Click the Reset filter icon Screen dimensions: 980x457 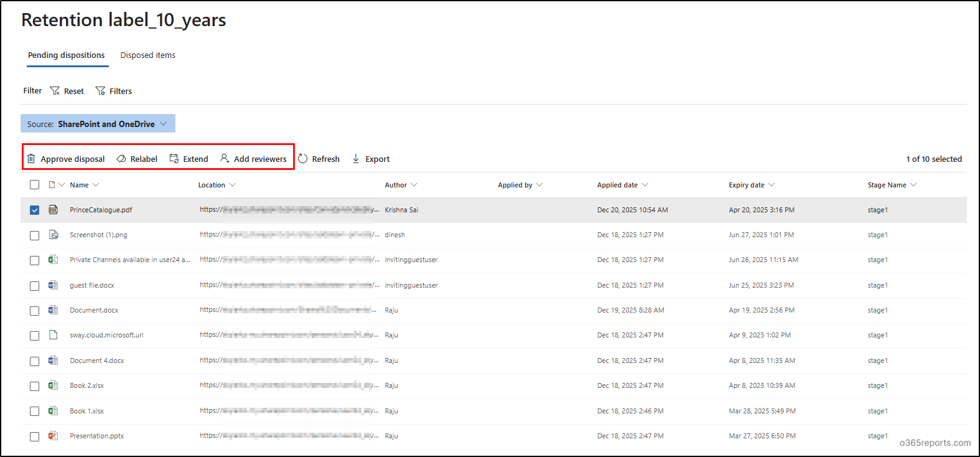pyautogui.click(x=55, y=91)
